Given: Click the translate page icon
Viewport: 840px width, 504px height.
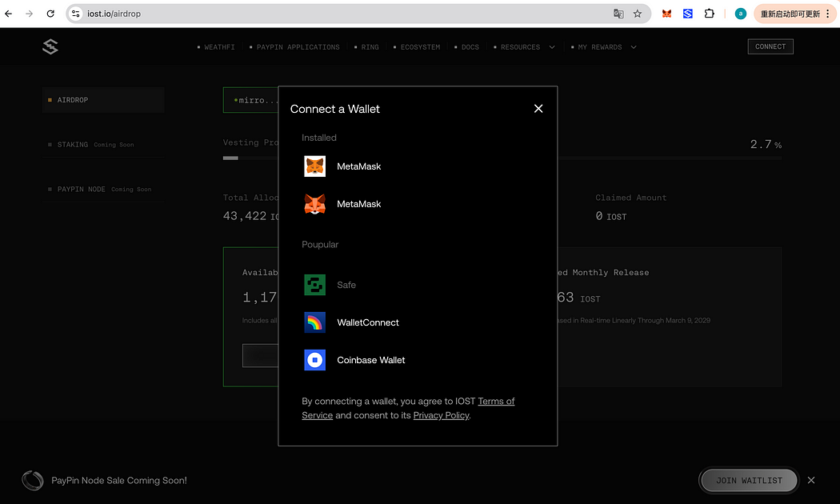Looking at the screenshot, I should click(618, 14).
